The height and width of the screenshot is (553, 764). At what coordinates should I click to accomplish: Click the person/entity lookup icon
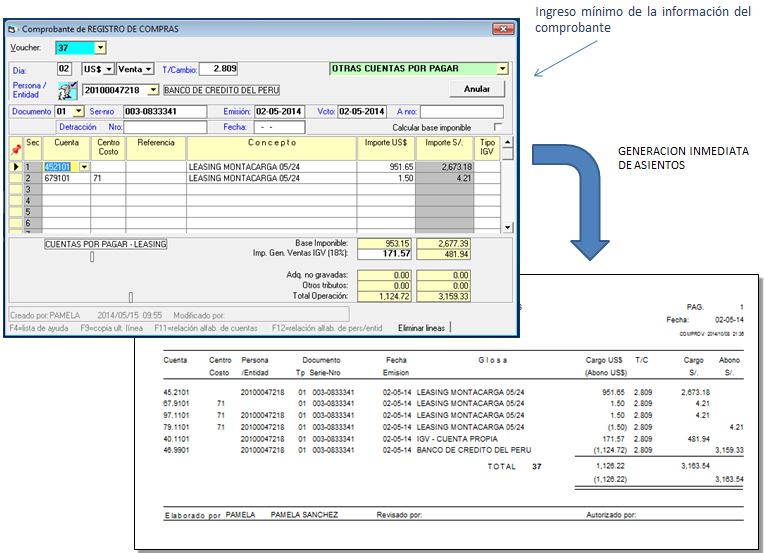(x=67, y=90)
